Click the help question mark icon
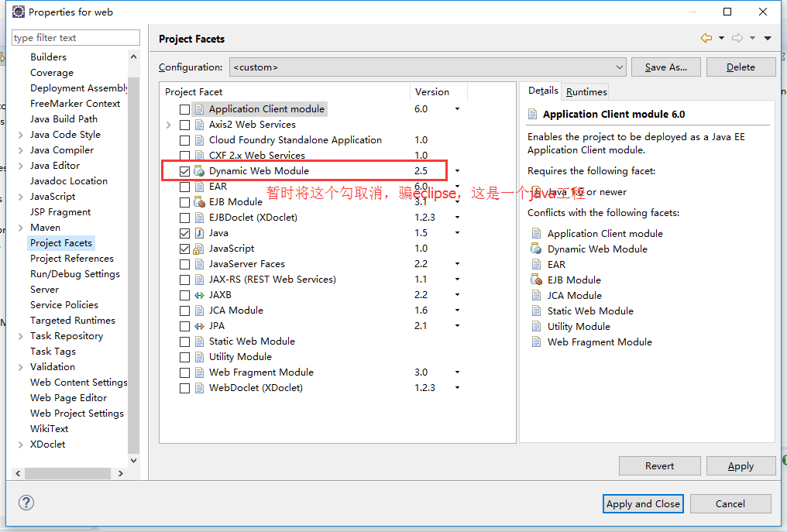The image size is (787, 532). pyautogui.click(x=26, y=503)
